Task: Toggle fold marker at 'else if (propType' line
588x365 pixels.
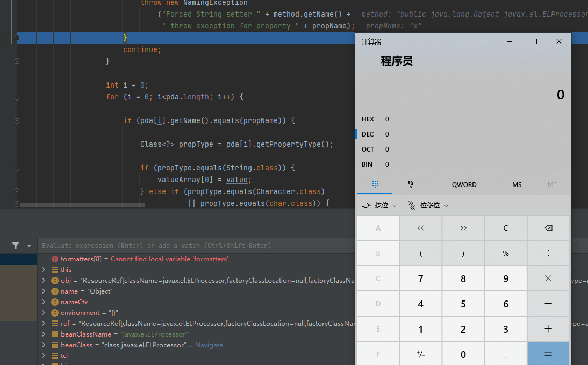Action: pos(17,191)
